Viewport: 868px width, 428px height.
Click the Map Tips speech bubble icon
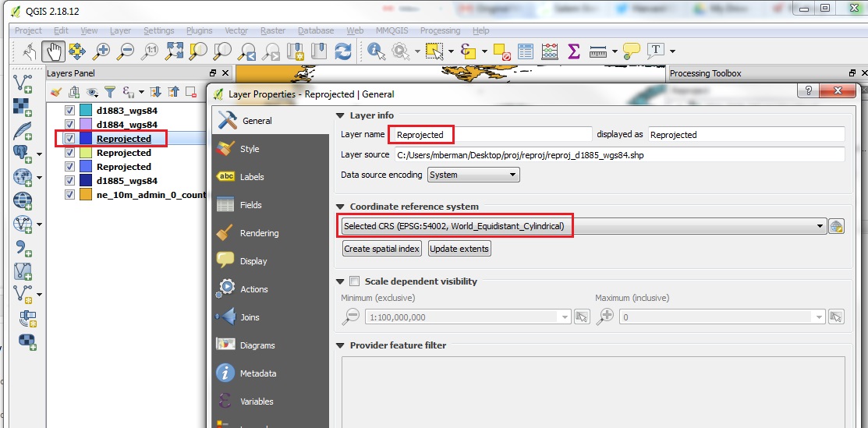(x=631, y=51)
